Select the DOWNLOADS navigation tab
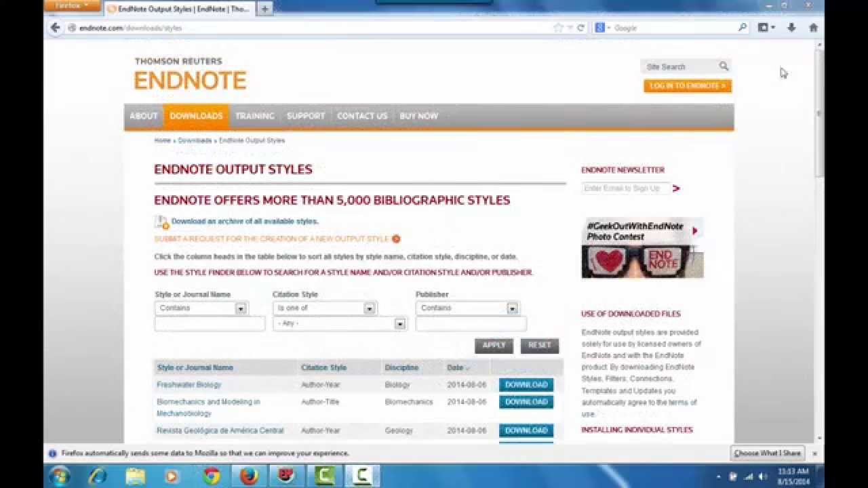 [x=196, y=116]
